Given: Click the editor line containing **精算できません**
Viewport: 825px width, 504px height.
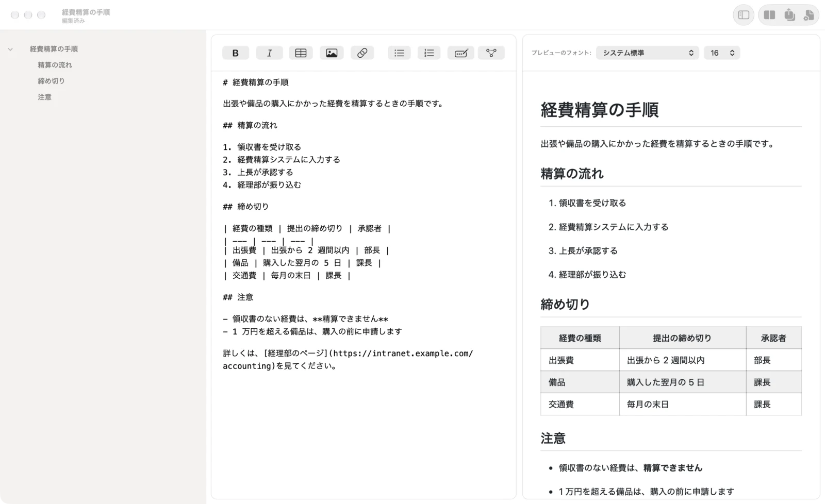Looking at the screenshot, I should click(306, 319).
